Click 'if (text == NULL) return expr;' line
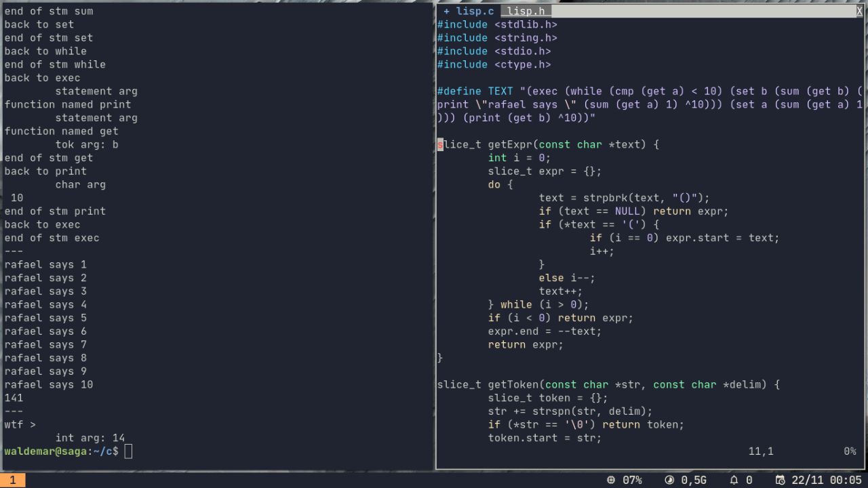 point(633,211)
